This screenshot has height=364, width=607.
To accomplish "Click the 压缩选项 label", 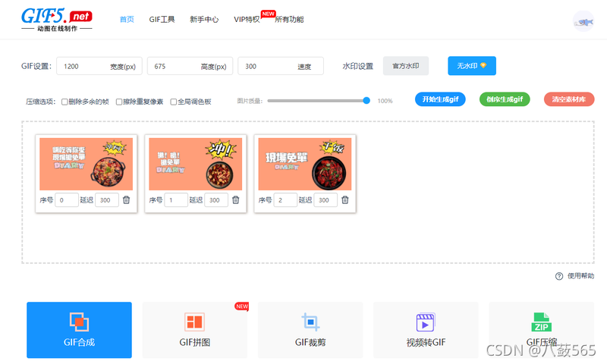I will 41,102.
